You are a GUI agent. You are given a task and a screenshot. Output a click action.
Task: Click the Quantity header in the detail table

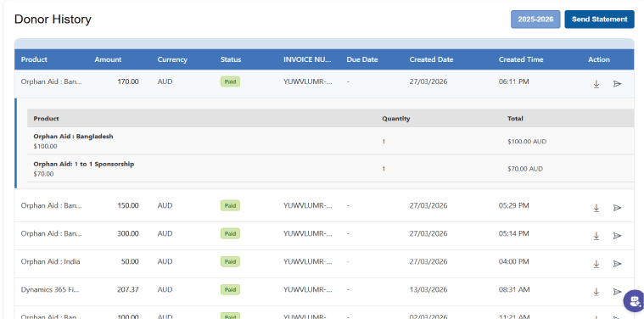[x=396, y=119]
